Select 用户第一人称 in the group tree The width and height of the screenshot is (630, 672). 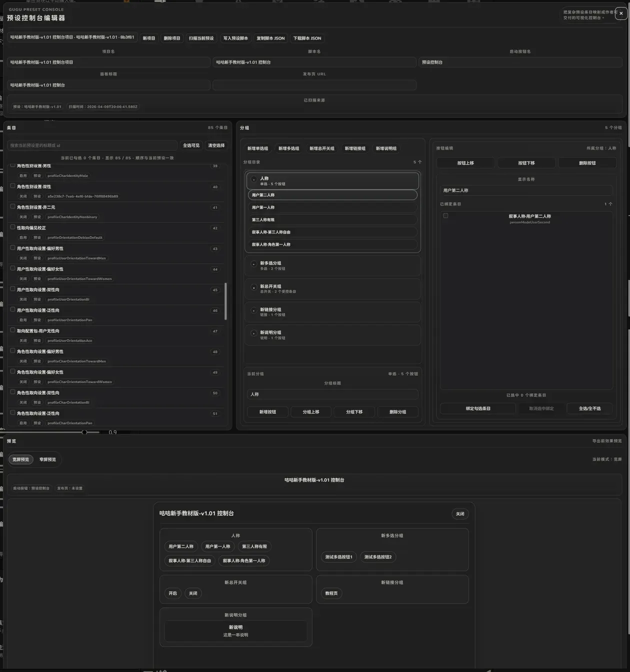click(x=332, y=207)
